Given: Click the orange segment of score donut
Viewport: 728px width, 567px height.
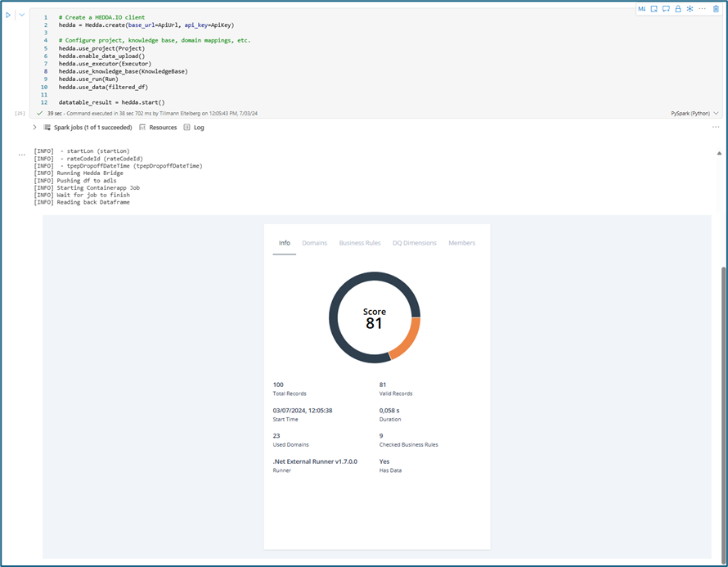Looking at the screenshot, I should click(407, 337).
